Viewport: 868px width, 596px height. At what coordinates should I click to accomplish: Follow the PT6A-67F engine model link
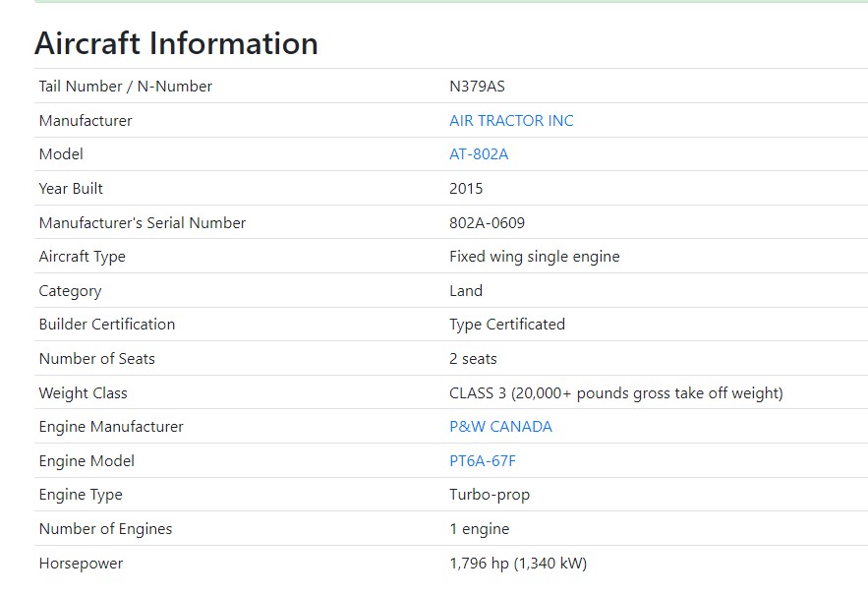pos(483,461)
